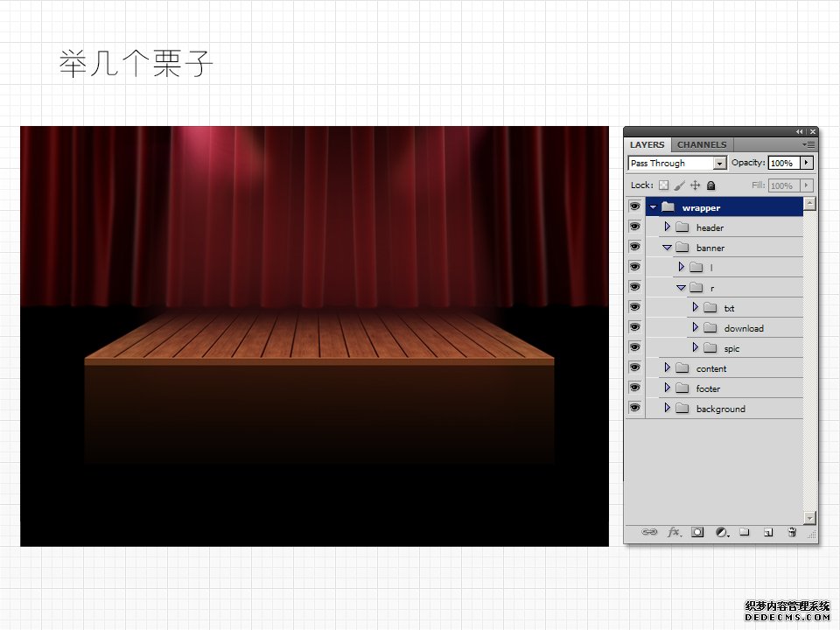Image resolution: width=840 pixels, height=630 pixels.
Task: Click the layers scrollbar up arrow
Action: tap(809, 204)
